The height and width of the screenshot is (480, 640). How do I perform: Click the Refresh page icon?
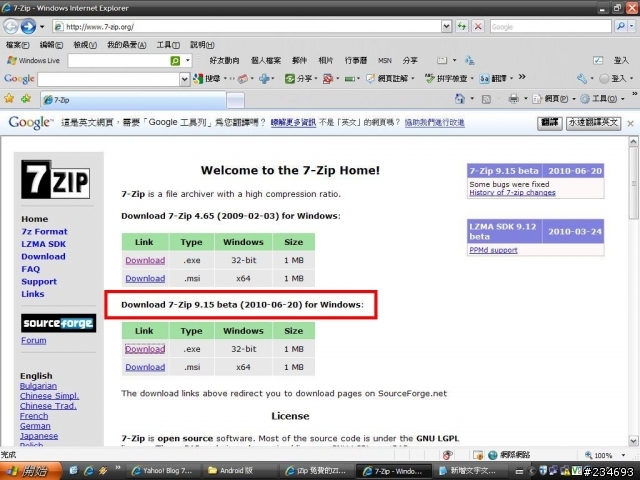(462, 27)
